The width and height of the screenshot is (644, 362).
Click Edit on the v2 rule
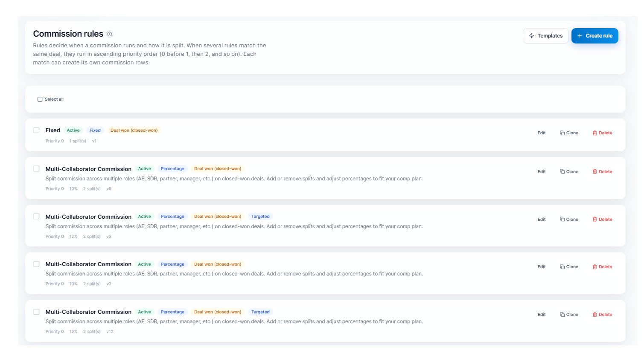tap(542, 267)
